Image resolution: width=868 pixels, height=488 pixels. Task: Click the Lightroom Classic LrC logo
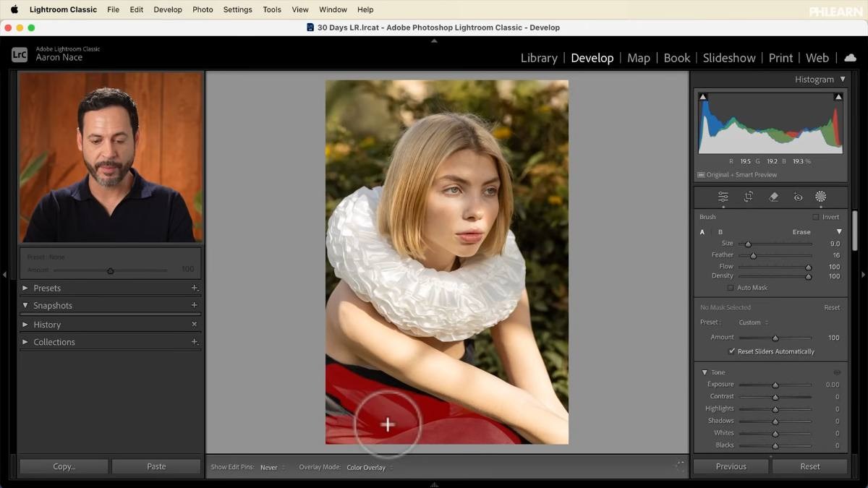click(20, 54)
